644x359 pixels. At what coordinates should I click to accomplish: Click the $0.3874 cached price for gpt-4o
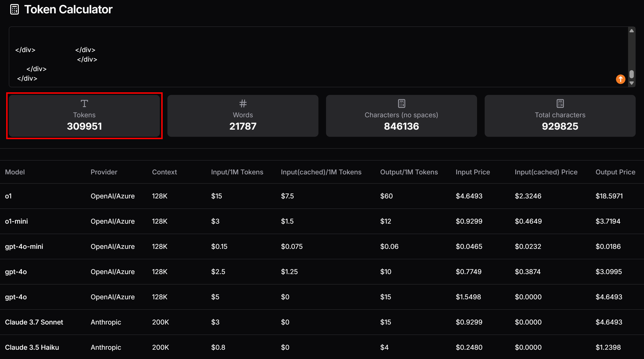527,272
